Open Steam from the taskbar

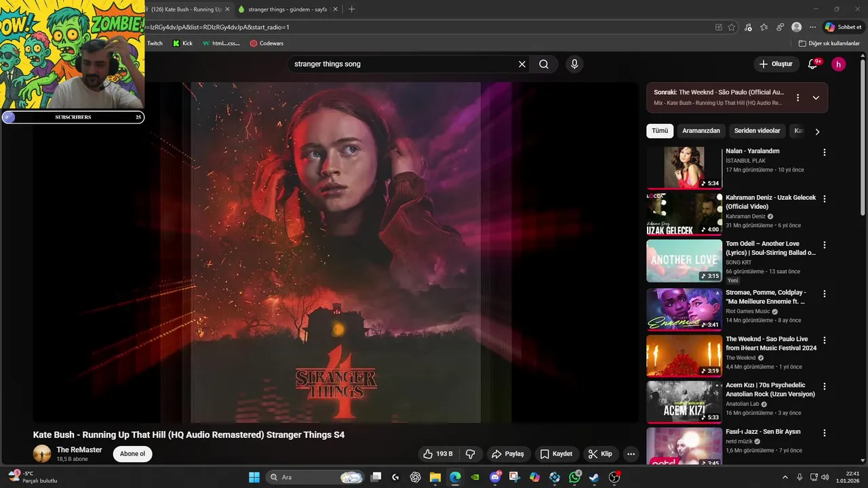tap(594, 477)
